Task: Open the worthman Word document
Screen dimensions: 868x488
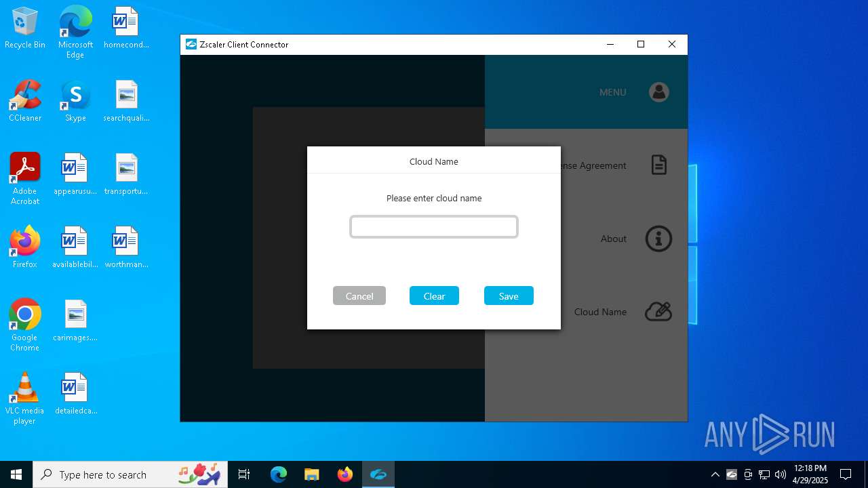Action: pos(126,248)
